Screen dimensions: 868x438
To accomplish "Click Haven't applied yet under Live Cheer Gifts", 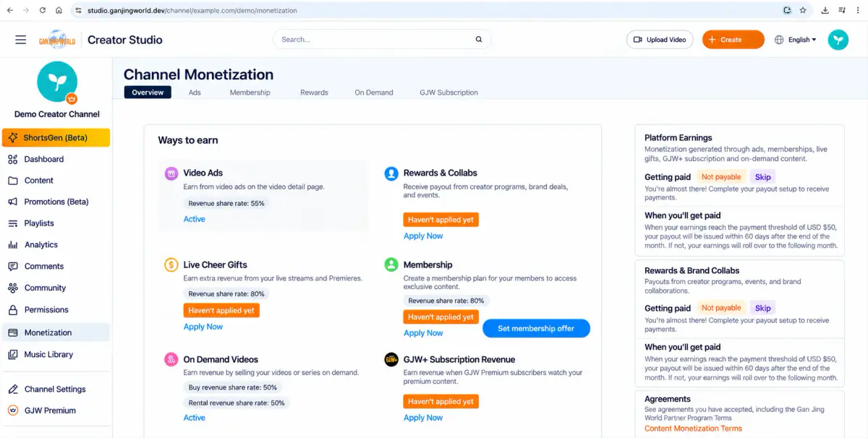I will coord(221,311).
